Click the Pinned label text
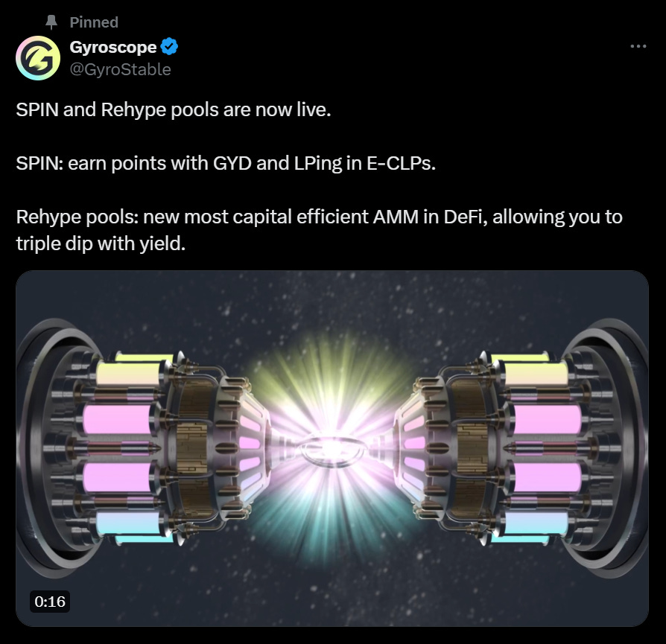The image size is (666, 644). coord(94,22)
